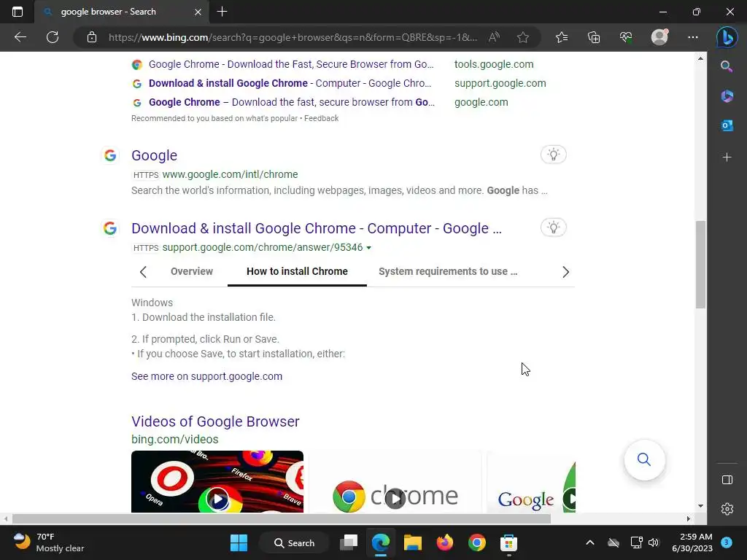This screenshot has width=747, height=560.
Task: Show insights lightbulb for Google result
Action: (553, 155)
